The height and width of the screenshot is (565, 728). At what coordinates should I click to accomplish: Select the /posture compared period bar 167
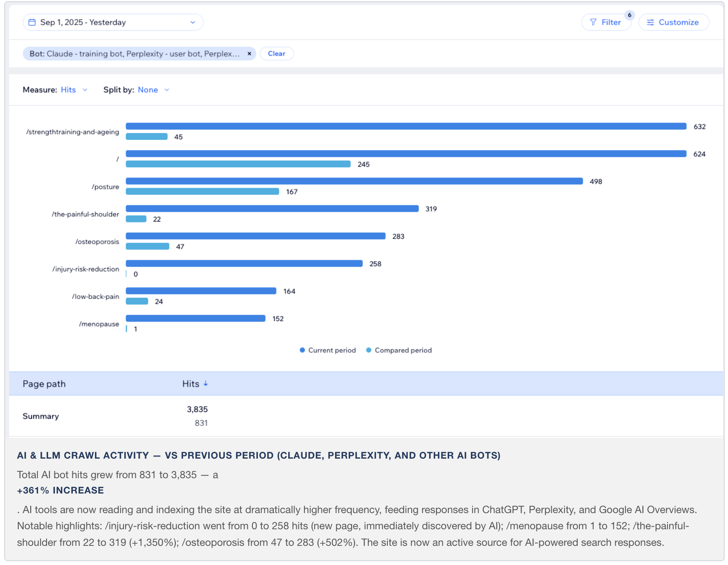tap(203, 191)
